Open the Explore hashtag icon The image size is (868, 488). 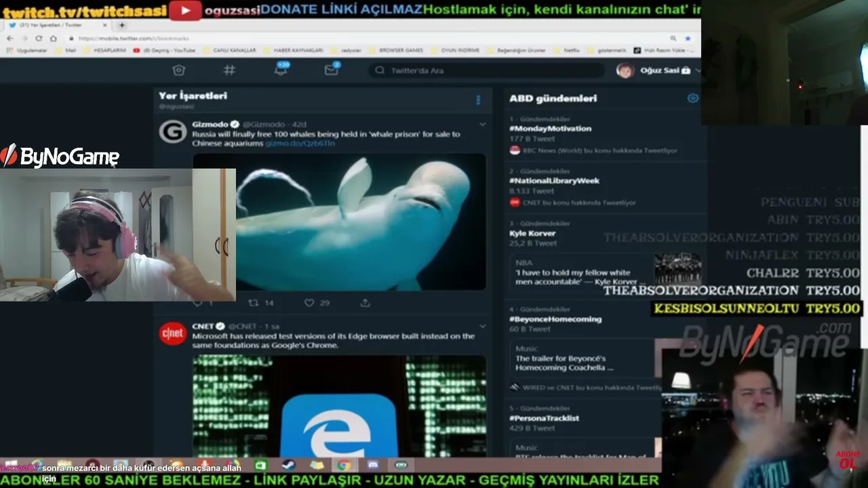pyautogui.click(x=229, y=70)
